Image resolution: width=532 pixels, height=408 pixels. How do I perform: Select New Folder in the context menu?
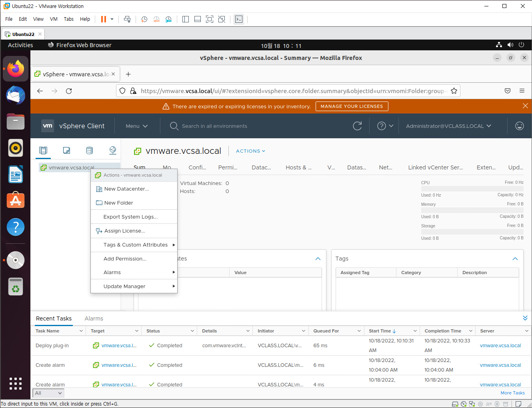[x=134, y=203]
